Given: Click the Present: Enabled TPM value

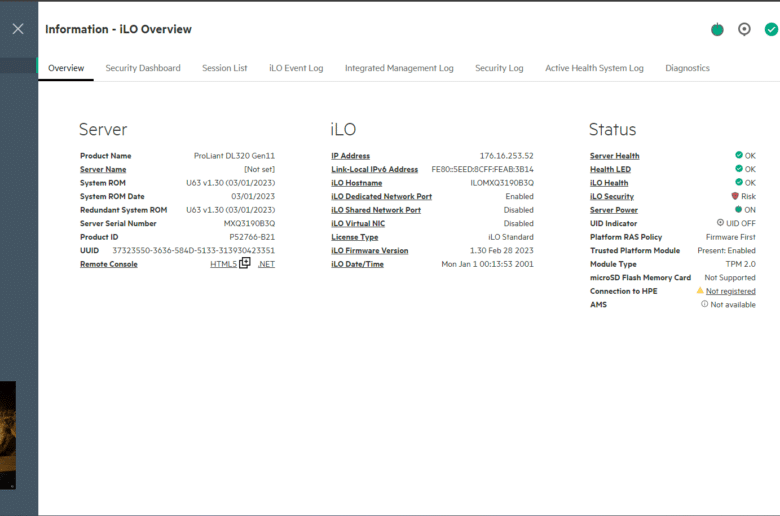Looking at the screenshot, I should click(726, 250).
